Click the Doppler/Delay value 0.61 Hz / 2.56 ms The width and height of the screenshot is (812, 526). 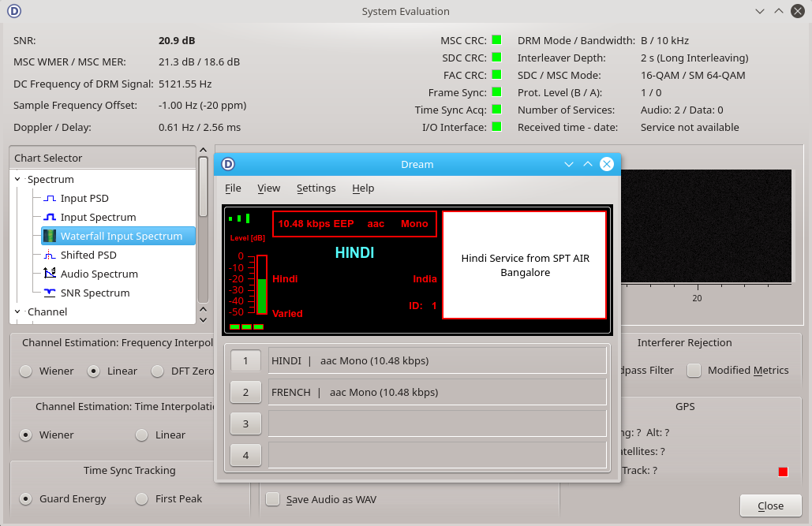[200, 127]
